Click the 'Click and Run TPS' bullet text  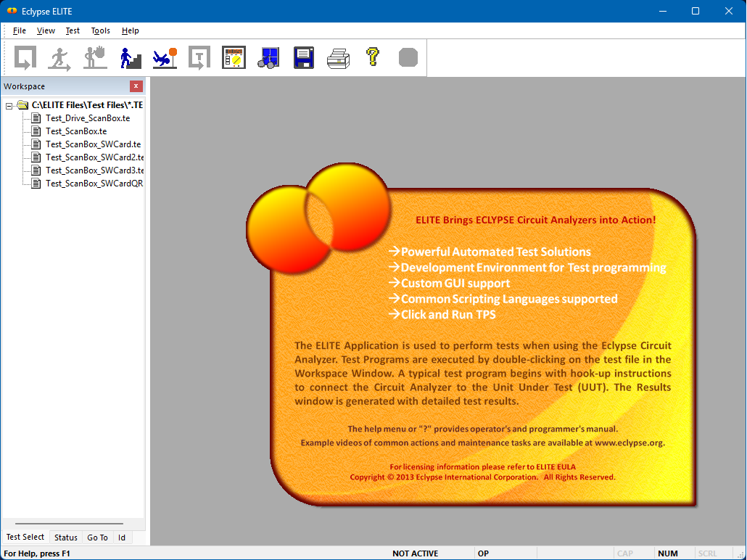pos(448,315)
